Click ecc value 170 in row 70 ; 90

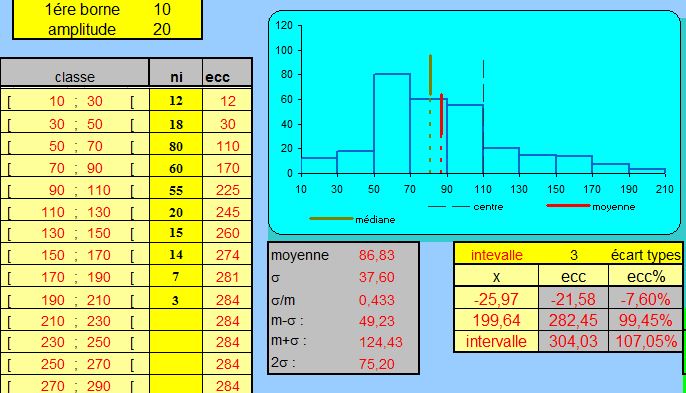tap(228, 168)
